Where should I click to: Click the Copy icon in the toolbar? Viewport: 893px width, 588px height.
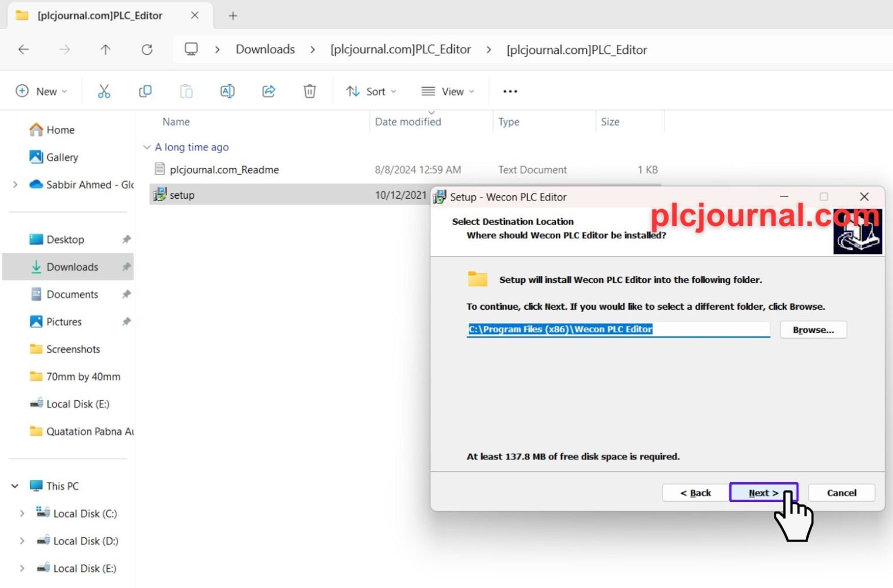(145, 91)
